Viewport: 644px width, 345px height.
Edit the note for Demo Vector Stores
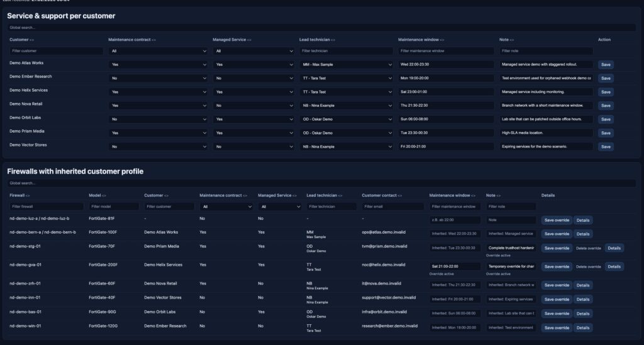coord(546,146)
